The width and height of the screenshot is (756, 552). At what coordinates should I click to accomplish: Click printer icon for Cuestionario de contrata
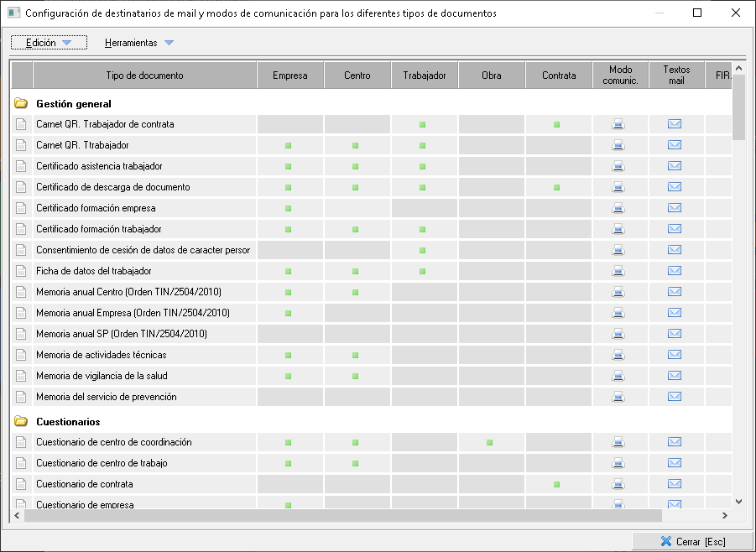pyautogui.click(x=618, y=484)
